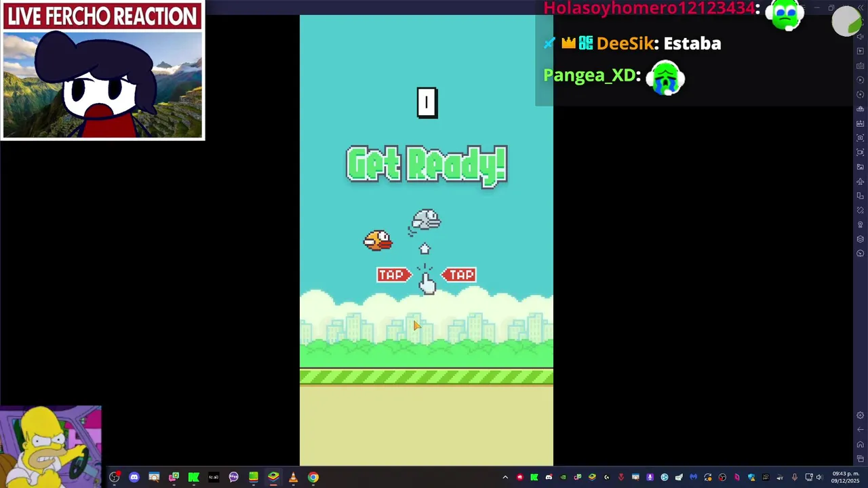Open c.ai app in the taskbar
The height and width of the screenshot is (488, 868).
coord(214,477)
